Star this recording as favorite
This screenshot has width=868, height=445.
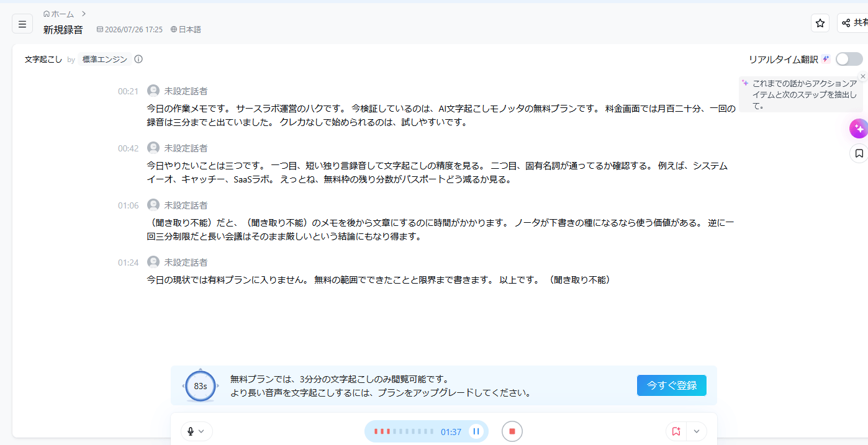coord(820,23)
